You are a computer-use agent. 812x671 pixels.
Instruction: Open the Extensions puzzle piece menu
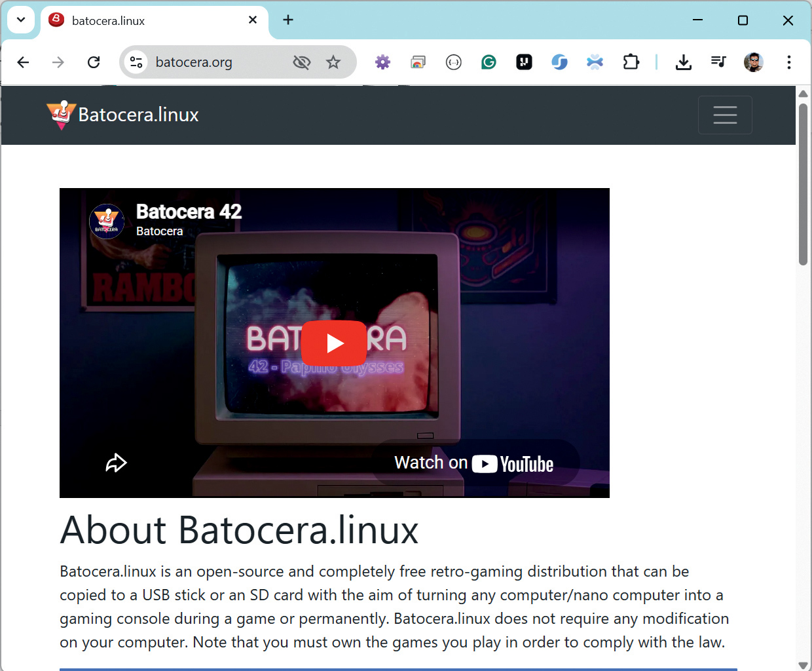click(631, 62)
